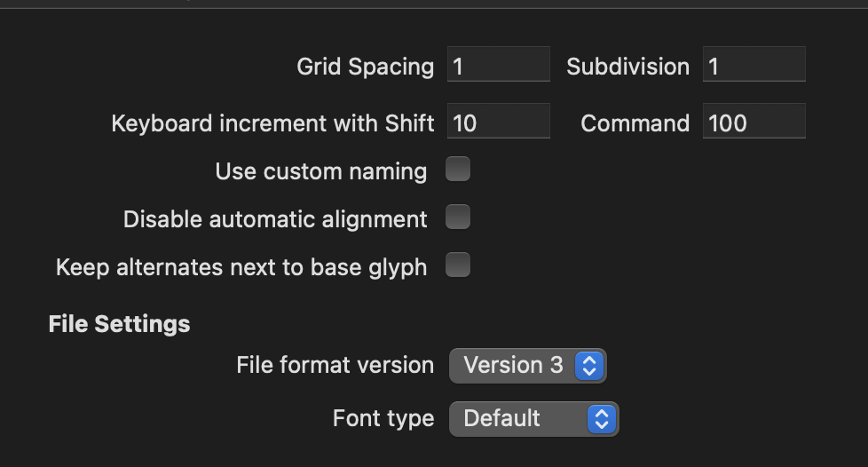Open the File format version dropdown
This screenshot has height=467, width=868.
527,366
